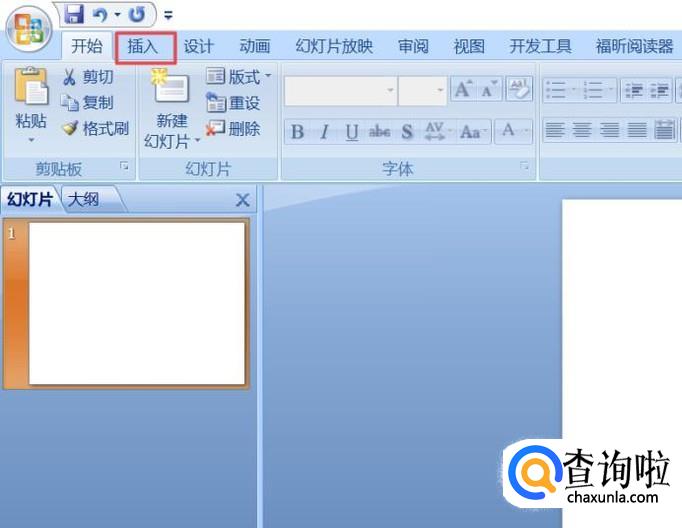Screen dimensions: 682x528
Task: Close the slides pane
Action: pos(242,200)
